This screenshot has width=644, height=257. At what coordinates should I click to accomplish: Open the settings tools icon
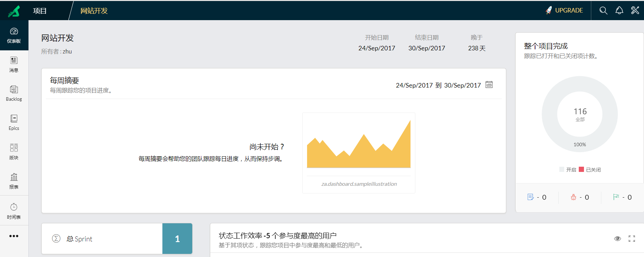(x=635, y=10)
